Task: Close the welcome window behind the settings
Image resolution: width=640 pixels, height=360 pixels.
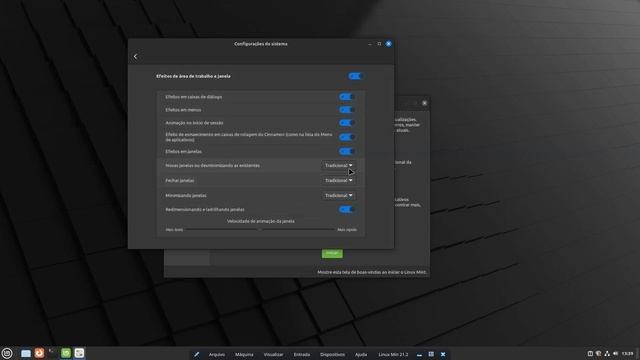Action: (424, 103)
